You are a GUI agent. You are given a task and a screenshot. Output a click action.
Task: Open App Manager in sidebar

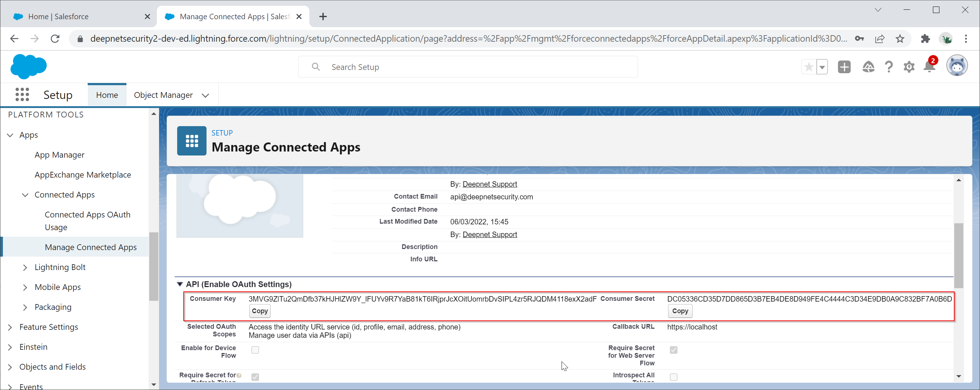coord(59,155)
